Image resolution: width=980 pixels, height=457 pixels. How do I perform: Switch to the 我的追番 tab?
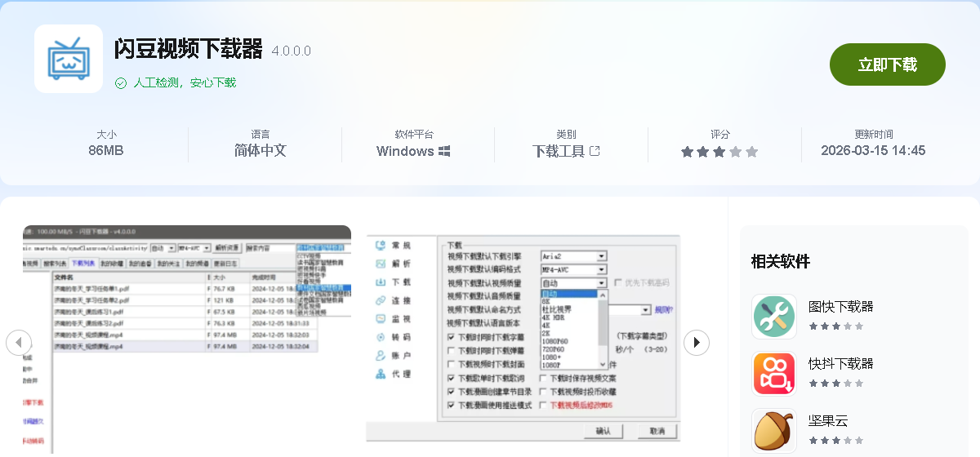click(x=140, y=264)
